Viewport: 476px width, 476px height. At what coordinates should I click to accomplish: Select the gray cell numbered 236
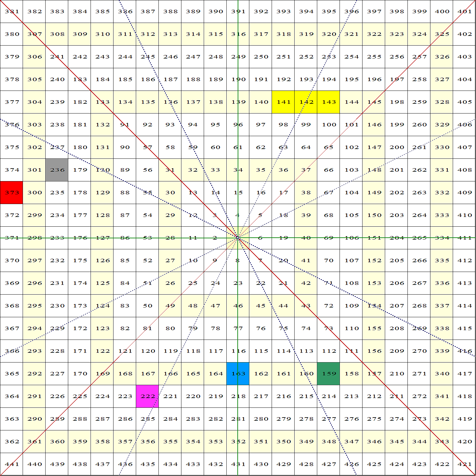click(57, 170)
